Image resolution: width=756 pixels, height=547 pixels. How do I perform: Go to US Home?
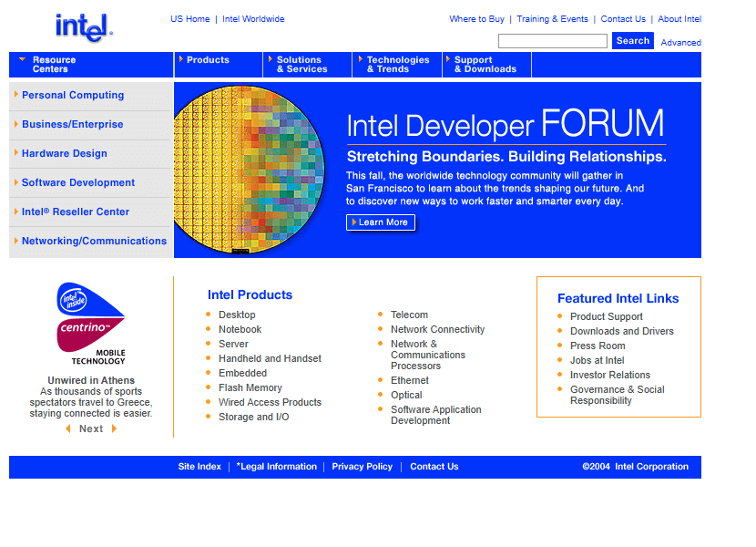point(190,19)
